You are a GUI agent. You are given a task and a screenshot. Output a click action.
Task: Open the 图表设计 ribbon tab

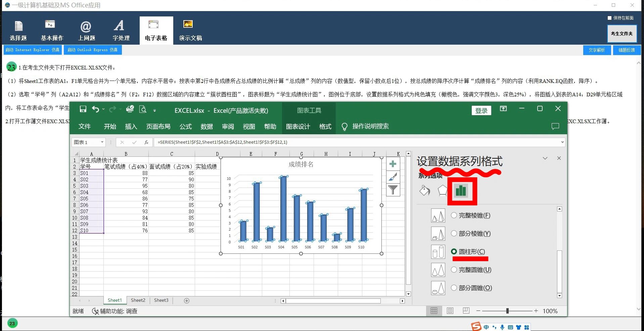point(298,127)
